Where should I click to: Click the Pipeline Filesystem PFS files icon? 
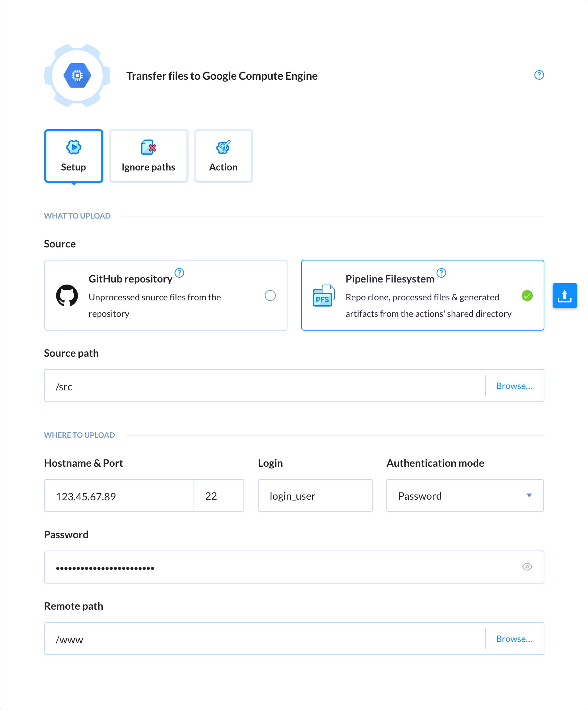click(323, 296)
